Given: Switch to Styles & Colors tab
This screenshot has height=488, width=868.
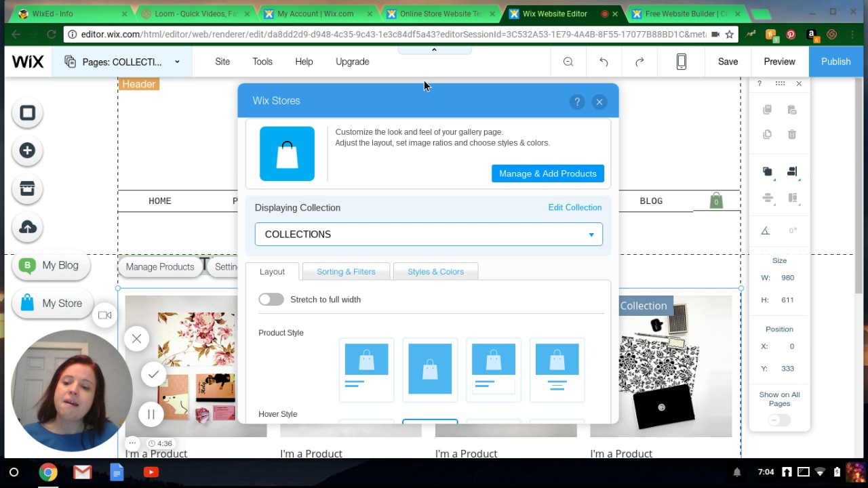Looking at the screenshot, I should (435, 272).
